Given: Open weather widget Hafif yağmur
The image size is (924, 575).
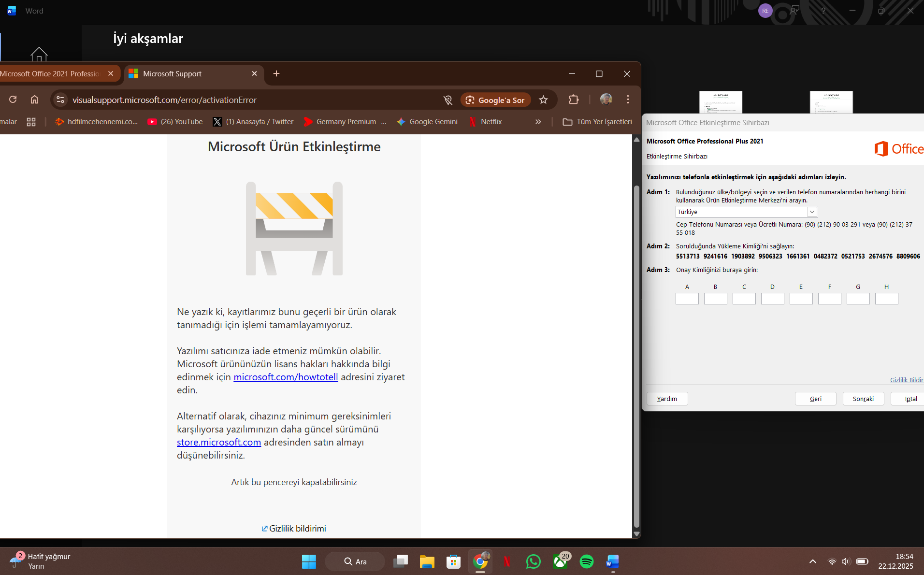Looking at the screenshot, I should click(x=40, y=561).
